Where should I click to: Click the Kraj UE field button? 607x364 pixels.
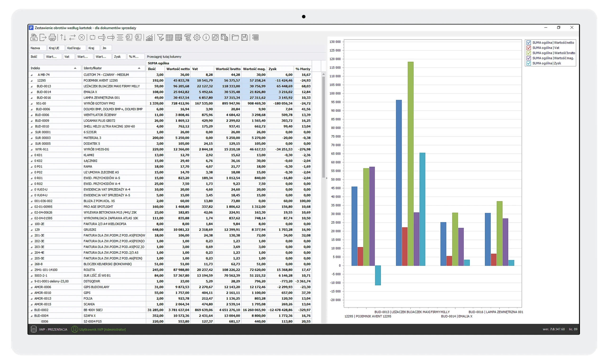pos(56,48)
